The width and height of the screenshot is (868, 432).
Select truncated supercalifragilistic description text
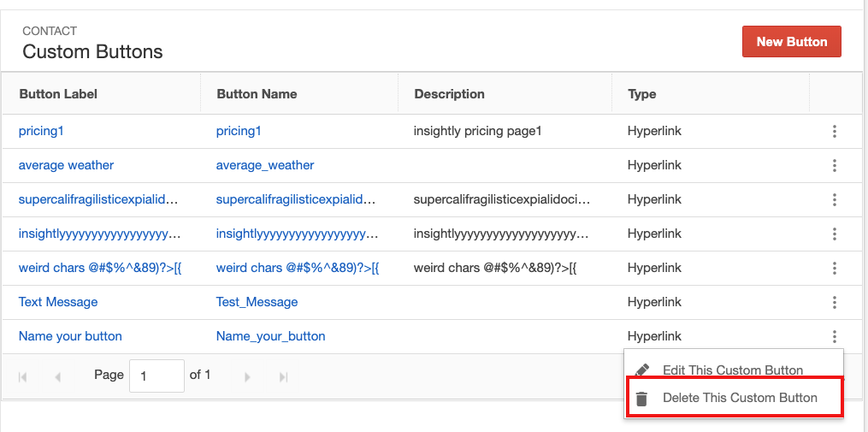pyautogui.click(x=501, y=199)
